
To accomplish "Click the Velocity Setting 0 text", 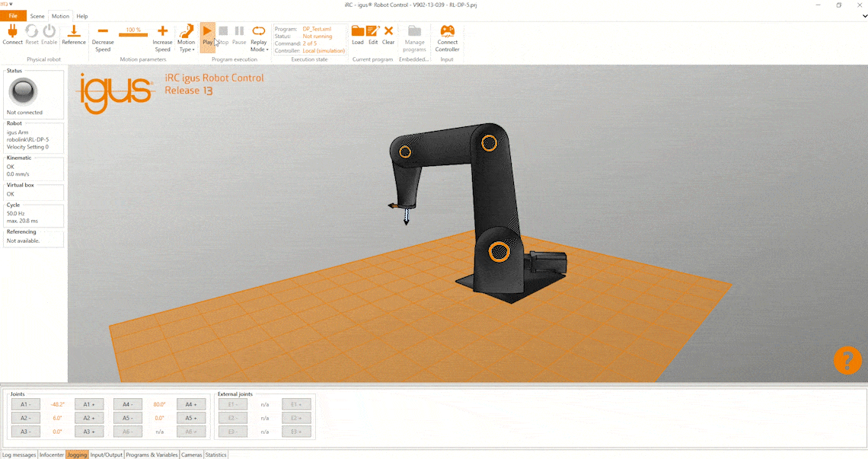I will coord(27,147).
